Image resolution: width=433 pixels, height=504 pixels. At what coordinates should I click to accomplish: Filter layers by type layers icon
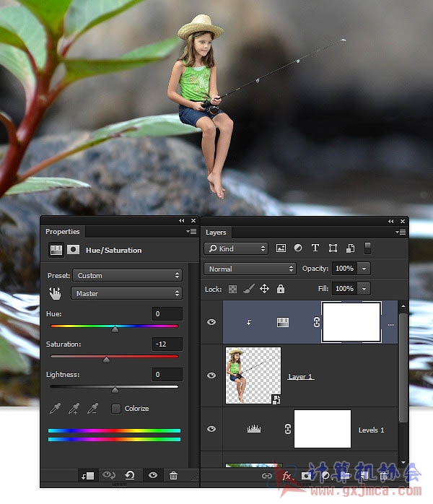(315, 248)
